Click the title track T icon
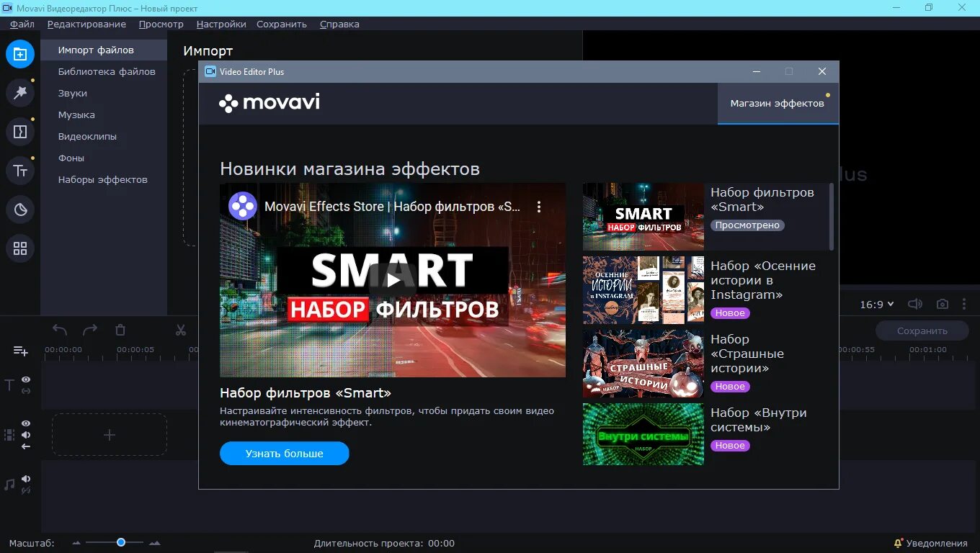This screenshot has height=553, width=980. [x=9, y=385]
